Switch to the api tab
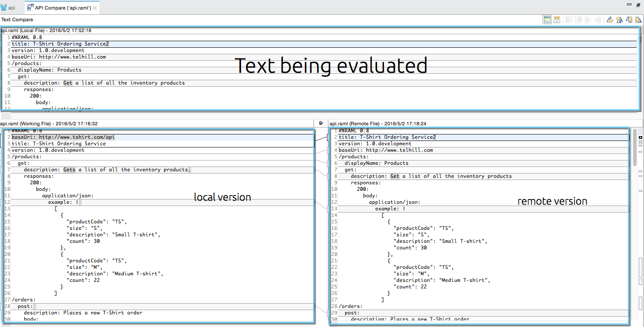The height and width of the screenshot is (327, 644). [x=10, y=7]
